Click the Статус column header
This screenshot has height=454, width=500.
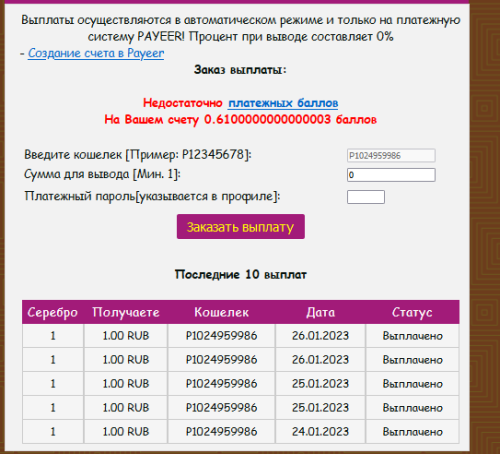[x=412, y=312]
